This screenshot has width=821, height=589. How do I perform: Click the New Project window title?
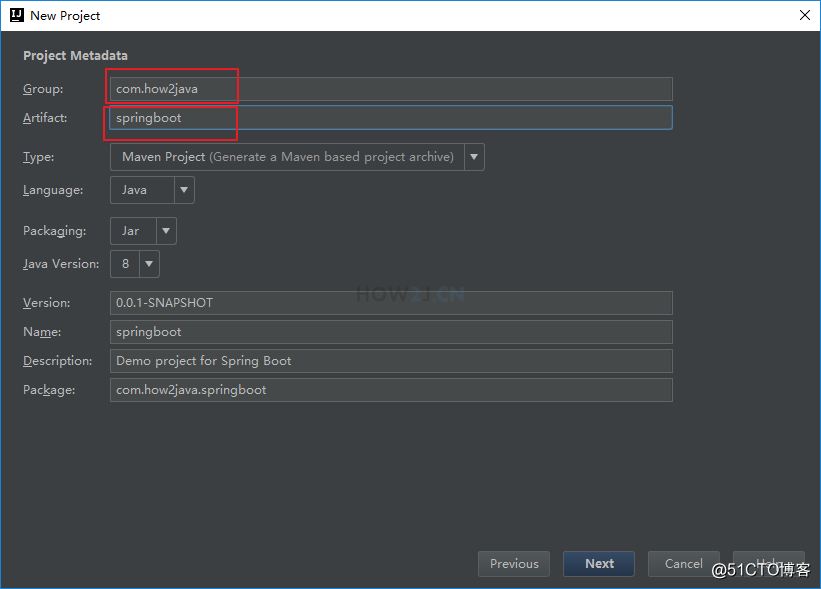click(65, 16)
